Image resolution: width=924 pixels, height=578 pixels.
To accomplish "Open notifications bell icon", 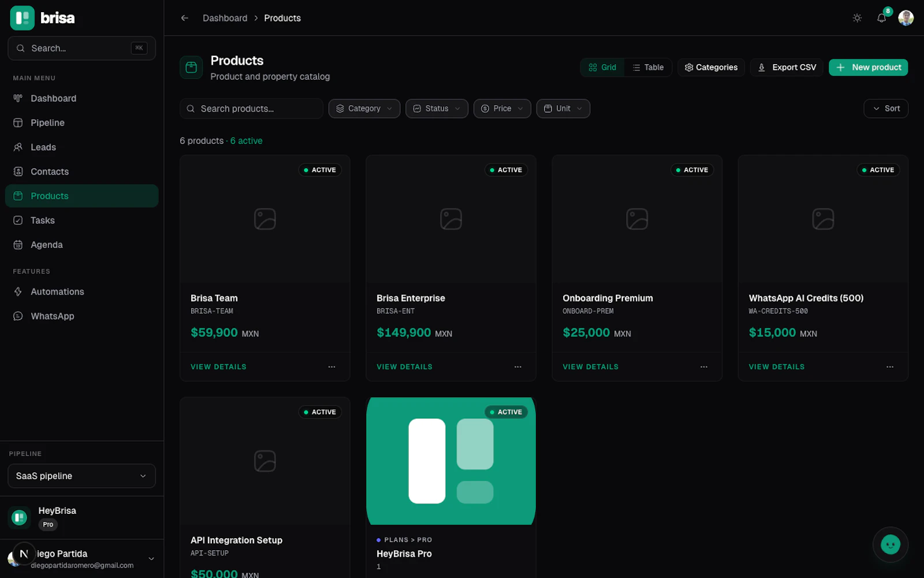I will point(881,18).
